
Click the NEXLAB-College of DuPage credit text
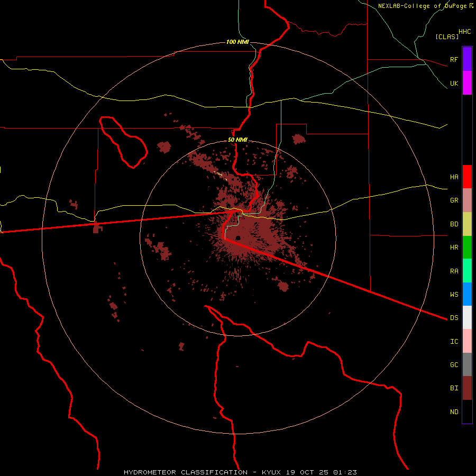422,6
